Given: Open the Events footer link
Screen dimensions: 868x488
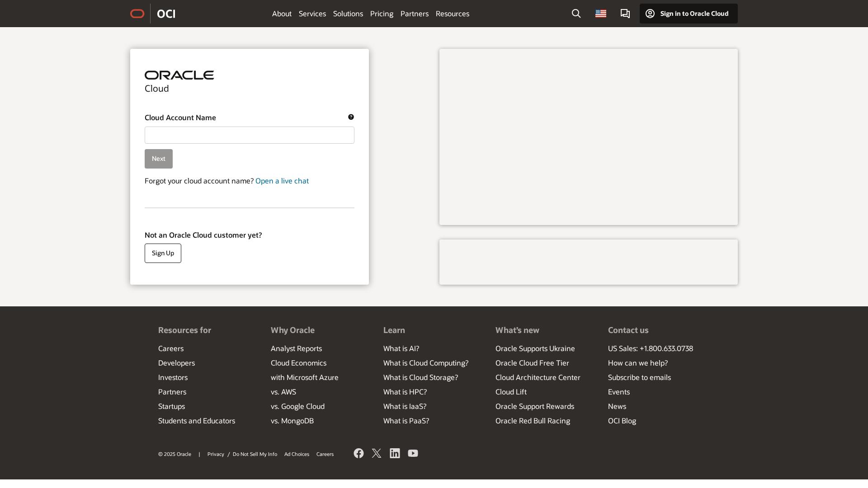Looking at the screenshot, I should (619, 392).
